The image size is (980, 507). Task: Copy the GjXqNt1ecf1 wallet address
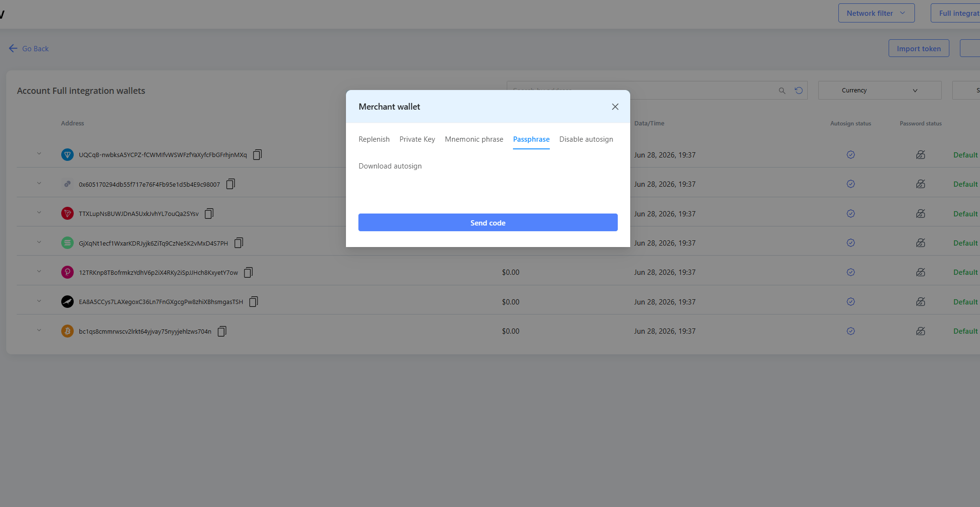tap(239, 243)
